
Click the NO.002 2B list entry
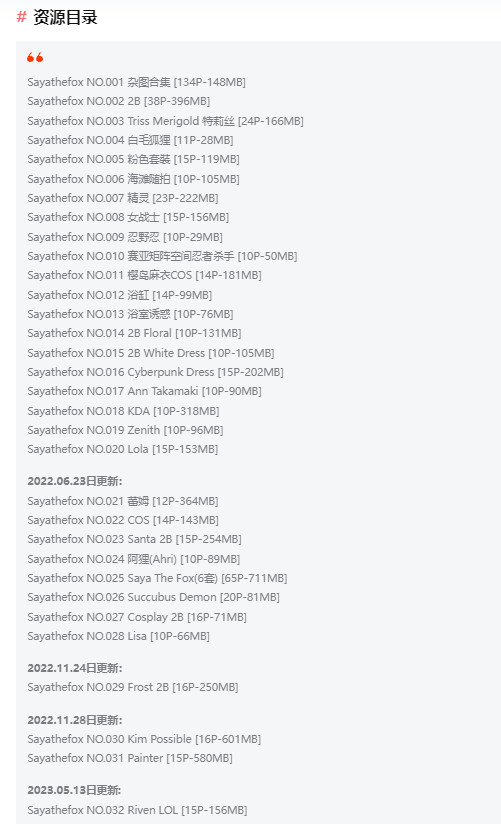[x=118, y=101]
